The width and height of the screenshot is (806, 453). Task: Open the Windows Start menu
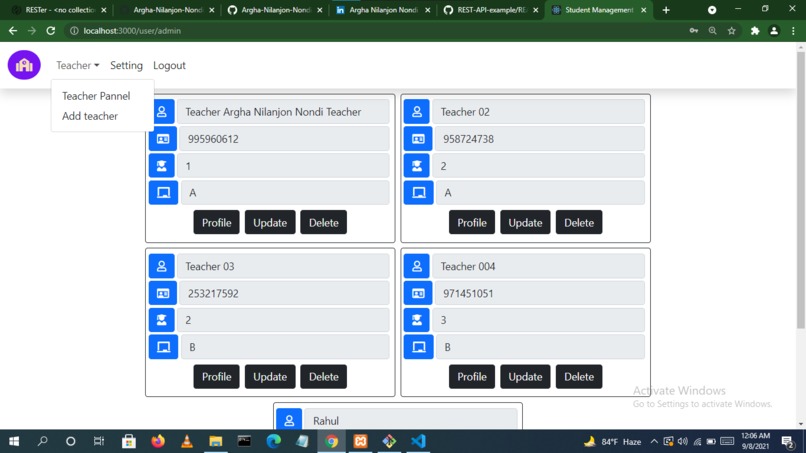[x=14, y=441]
